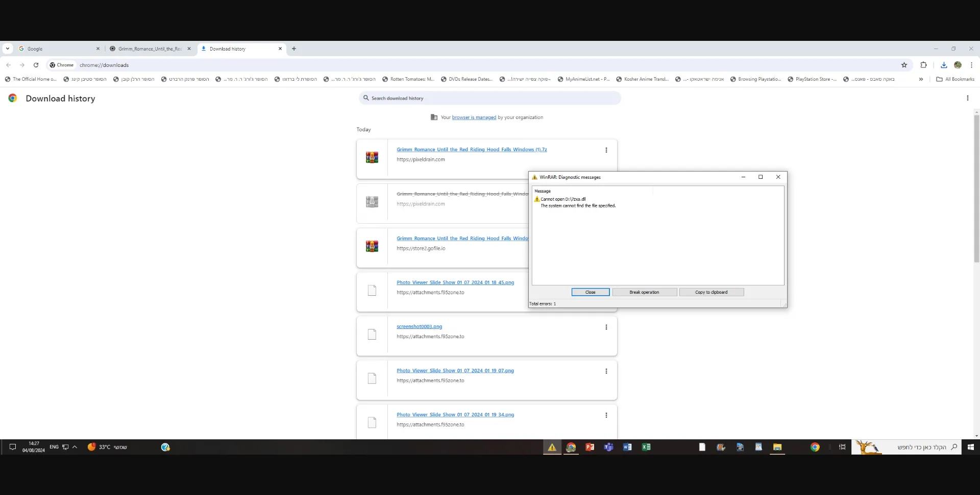
Task: Click the WinRAR warning icon in taskbar
Action: pos(552,447)
